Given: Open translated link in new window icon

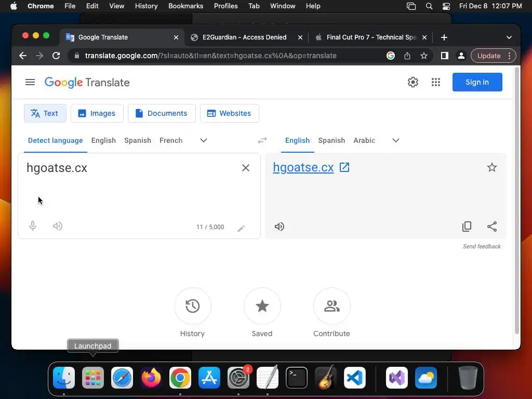Looking at the screenshot, I should [x=344, y=167].
